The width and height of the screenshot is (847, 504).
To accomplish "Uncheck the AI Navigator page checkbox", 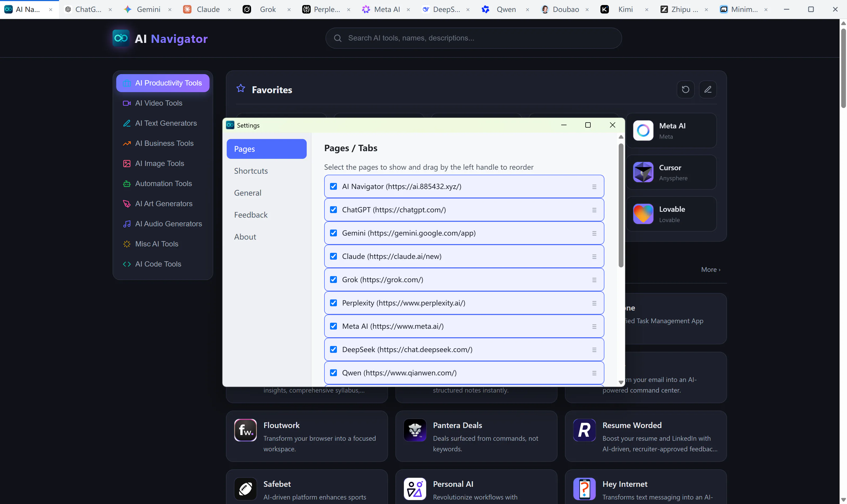I will click(334, 186).
